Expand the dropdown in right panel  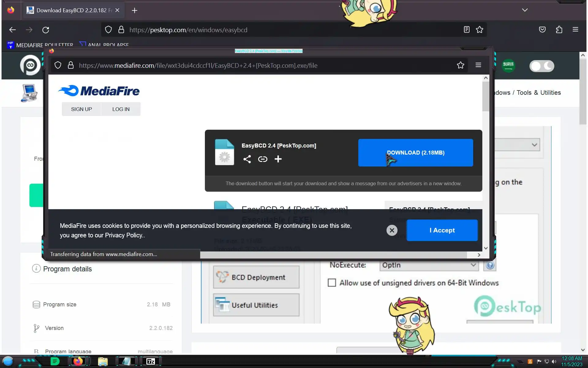(534, 145)
